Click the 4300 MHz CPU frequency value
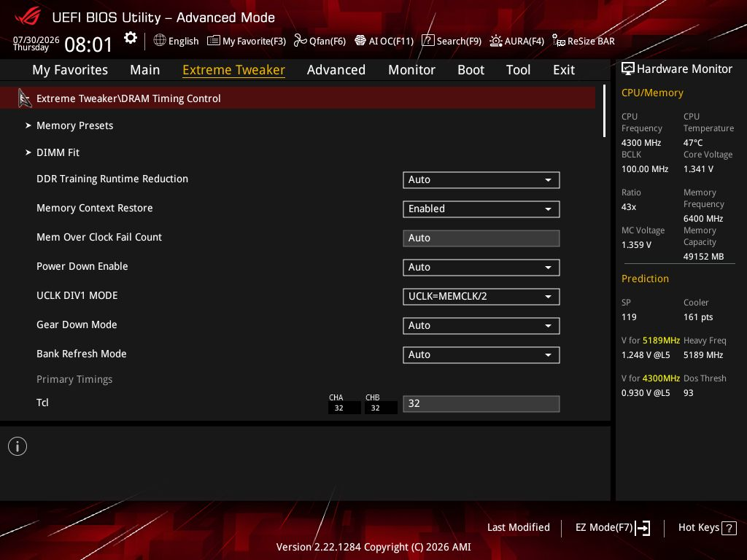Screen dimensions: 747x560 point(641,143)
